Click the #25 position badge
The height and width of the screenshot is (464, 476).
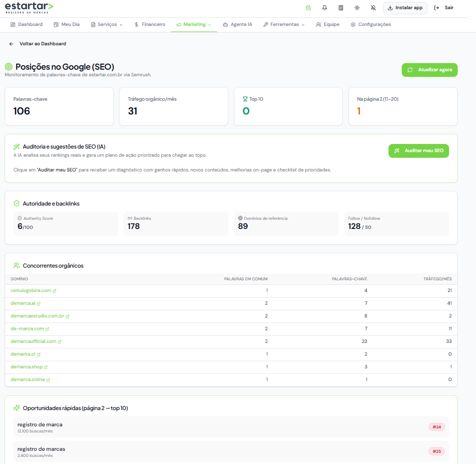tap(437, 452)
